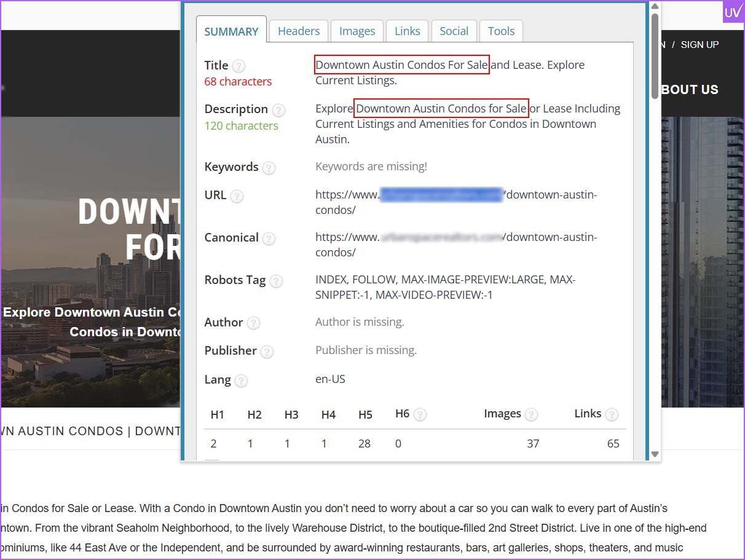Click the H2 column header

[x=254, y=415]
